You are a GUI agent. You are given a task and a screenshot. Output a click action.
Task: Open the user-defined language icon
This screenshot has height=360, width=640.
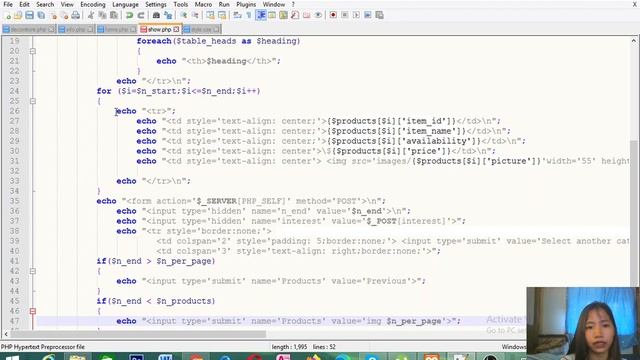[x=272, y=16]
